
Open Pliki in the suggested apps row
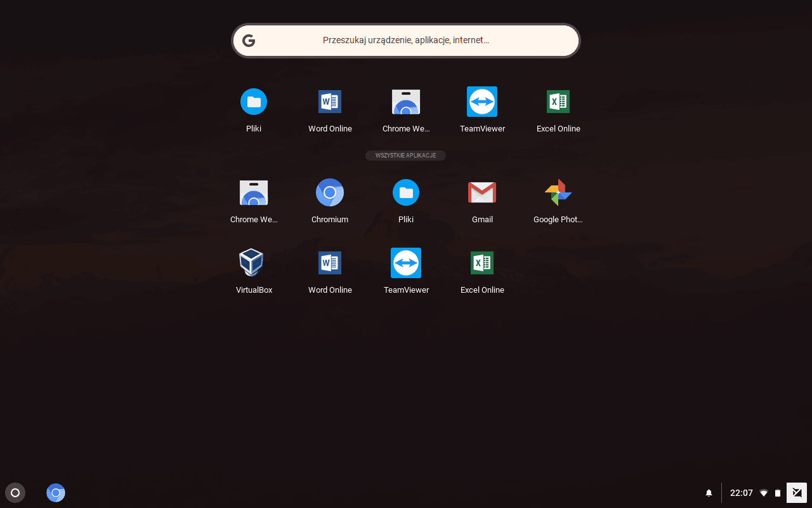[254, 102]
